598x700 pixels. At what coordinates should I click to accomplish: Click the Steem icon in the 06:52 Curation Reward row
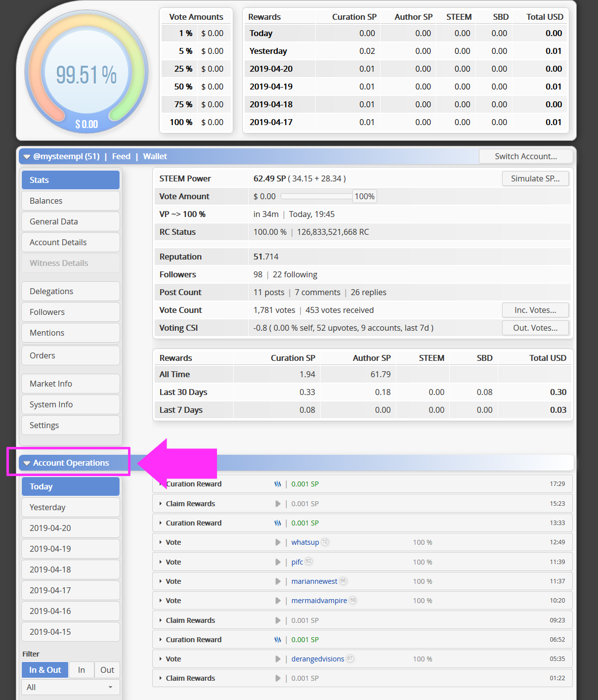[x=278, y=640]
